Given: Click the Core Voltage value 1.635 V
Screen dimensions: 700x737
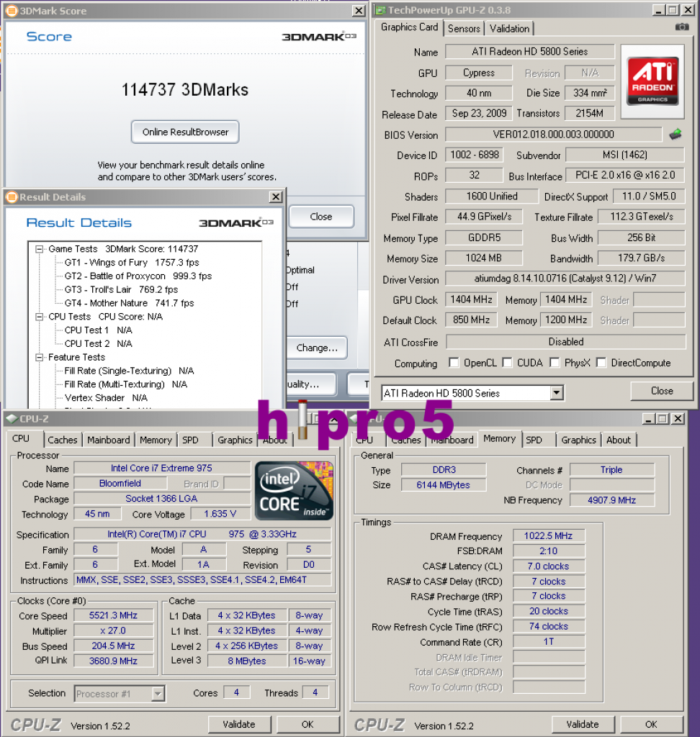Looking at the screenshot, I should click(x=220, y=514).
